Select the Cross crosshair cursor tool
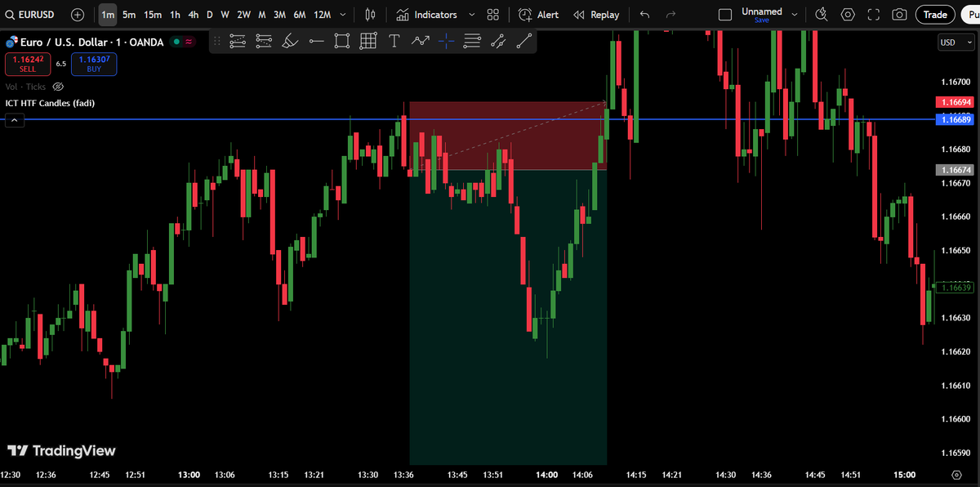This screenshot has height=487, width=980. 445,40
